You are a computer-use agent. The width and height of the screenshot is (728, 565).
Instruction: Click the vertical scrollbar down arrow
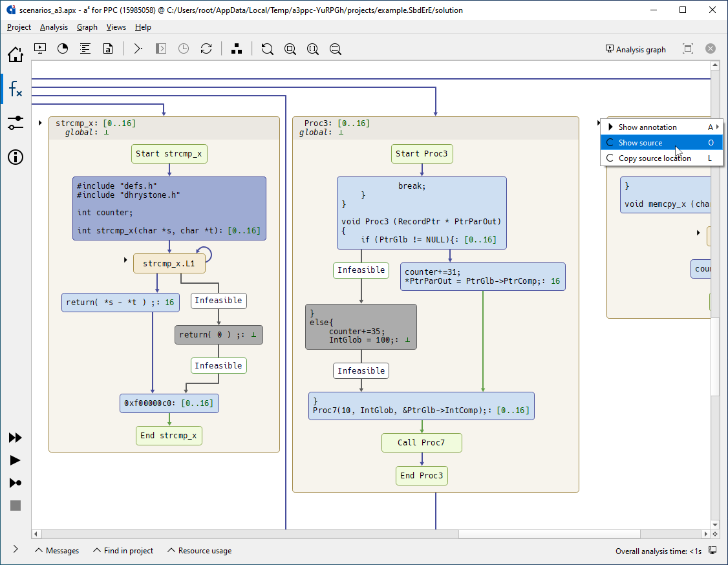tap(715, 525)
